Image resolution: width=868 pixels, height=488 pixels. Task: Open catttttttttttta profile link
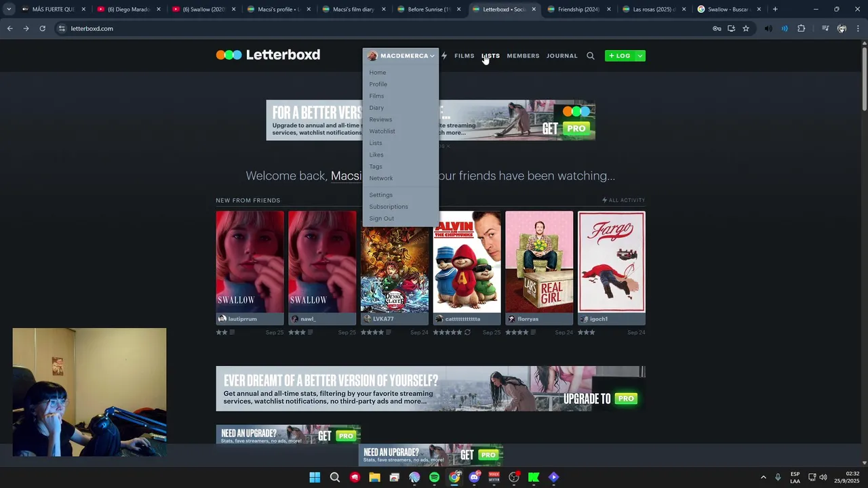pyautogui.click(x=458, y=319)
